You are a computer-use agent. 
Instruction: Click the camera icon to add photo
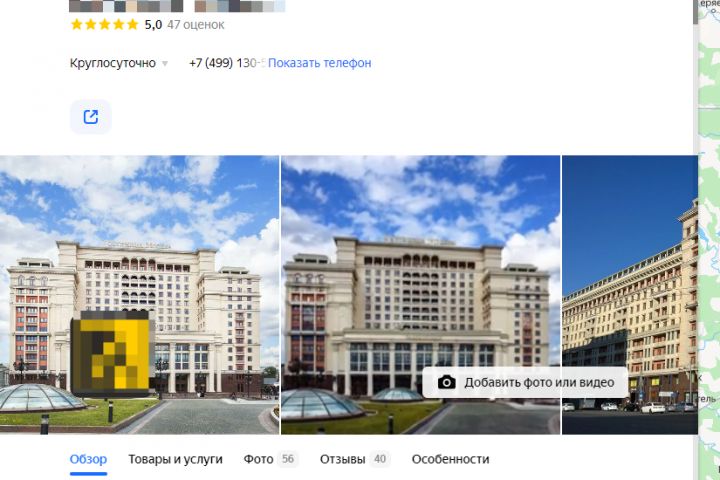tap(446, 382)
